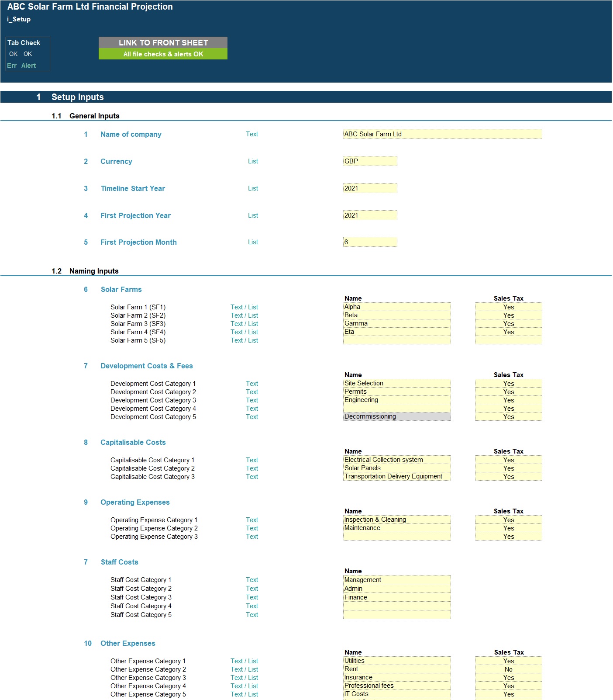This screenshot has width=613, height=700.
Task: Select empty Operating Expense Category 3 name cell
Action: pos(397,536)
